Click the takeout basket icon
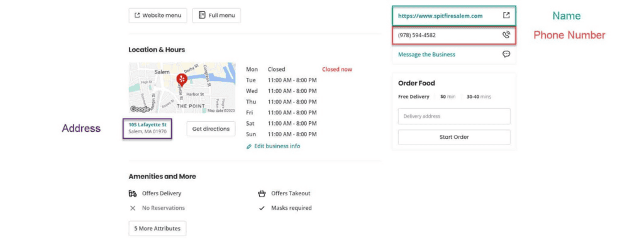Image resolution: width=644 pixels, height=245 pixels. click(x=262, y=193)
